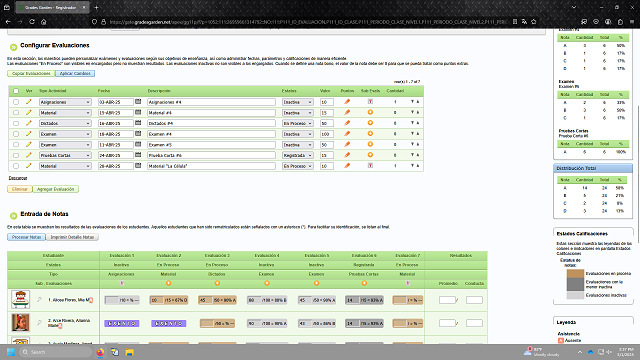Open the calendar picker for Dictados #4

pyautogui.click(x=138, y=123)
